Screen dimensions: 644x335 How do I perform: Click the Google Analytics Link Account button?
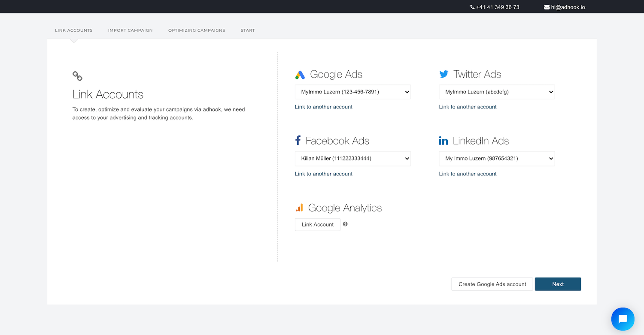click(318, 224)
